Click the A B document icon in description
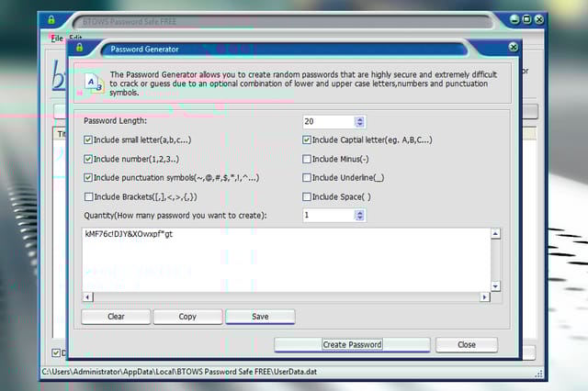Image resolution: width=588 pixels, height=391 pixels. click(94, 84)
